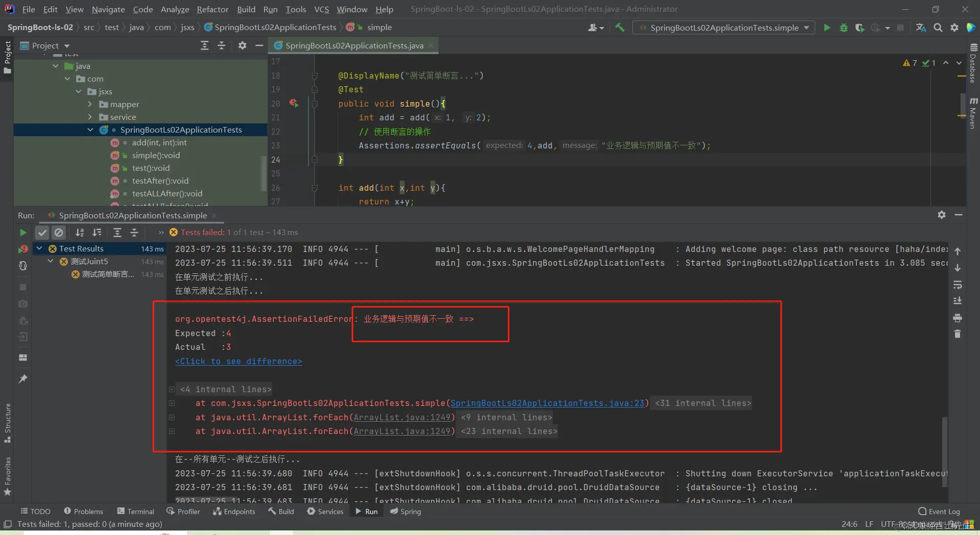
Task: Collapse the com package
Action: (x=67, y=79)
